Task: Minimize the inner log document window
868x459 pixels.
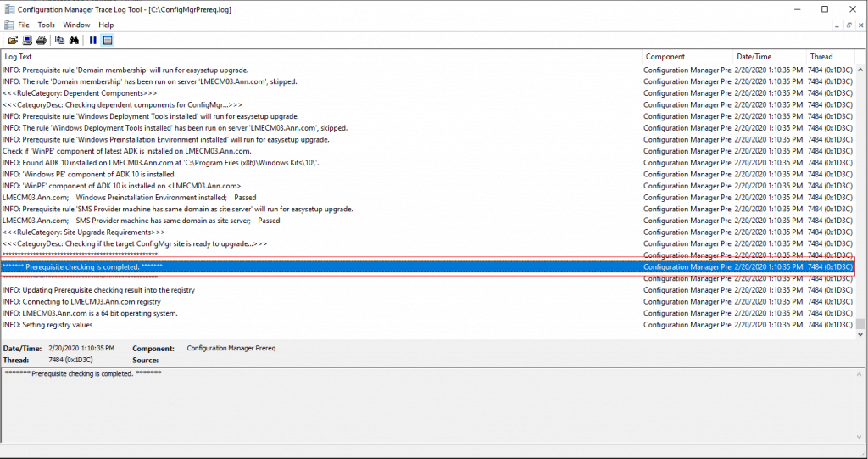Action: [x=837, y=25]
